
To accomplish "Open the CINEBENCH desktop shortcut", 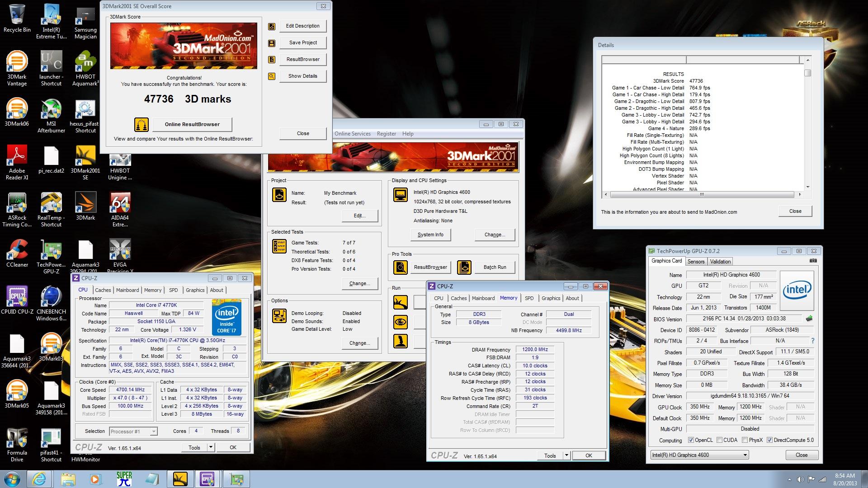I will [x=51, y=303].
